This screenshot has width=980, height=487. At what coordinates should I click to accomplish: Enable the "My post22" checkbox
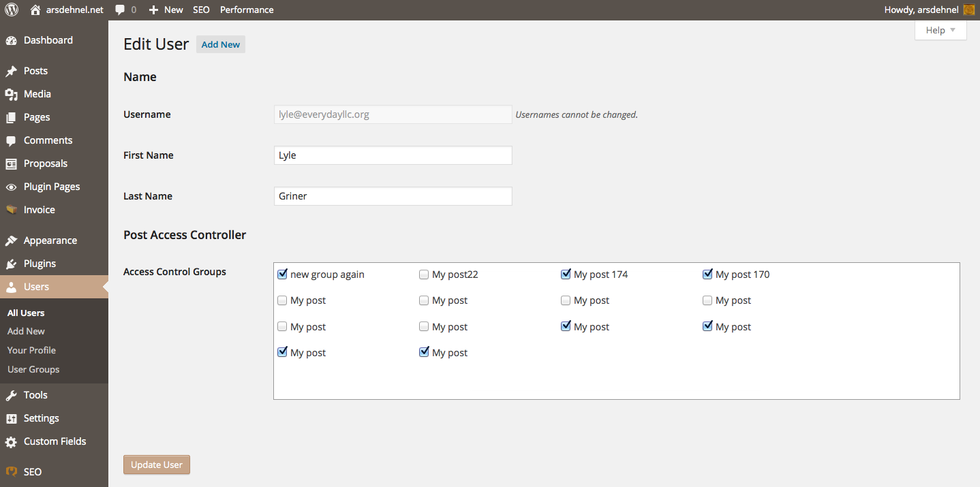coord(424,274)
